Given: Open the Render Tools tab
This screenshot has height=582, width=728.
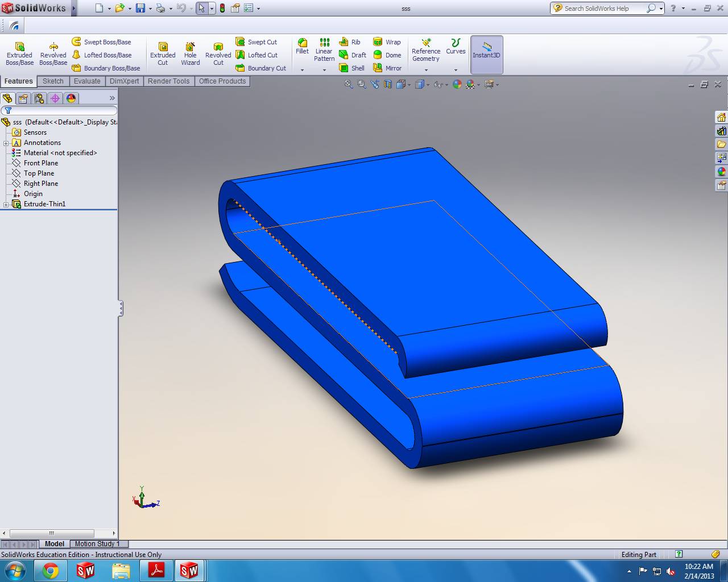Looking at the screenshot, I should (169, 81).
